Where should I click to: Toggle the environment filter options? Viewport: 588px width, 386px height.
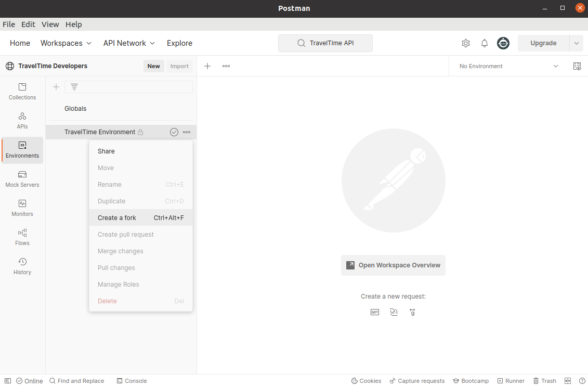(74, 87)
